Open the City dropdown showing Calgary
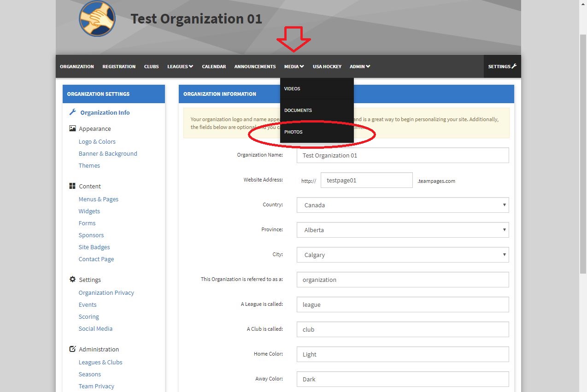Image resolution: width=587 pixels, height=392 pixels. point(403,255)
